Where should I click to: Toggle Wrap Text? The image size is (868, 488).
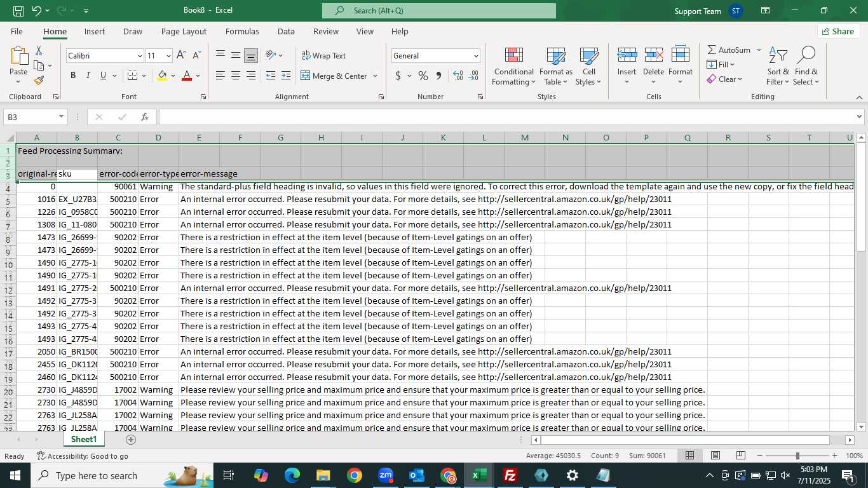pos(324,55)
